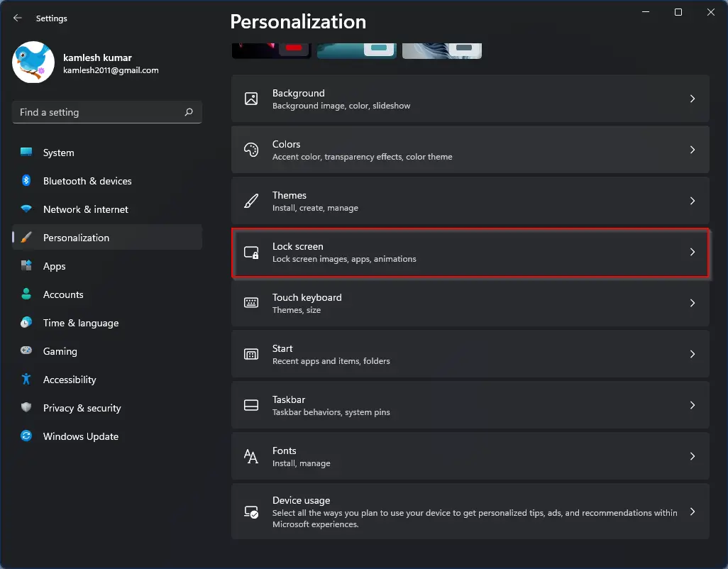This screenshot has height=569, width=728.
Task: Select the Gaming category label
Action: click(x=60, y=351)
